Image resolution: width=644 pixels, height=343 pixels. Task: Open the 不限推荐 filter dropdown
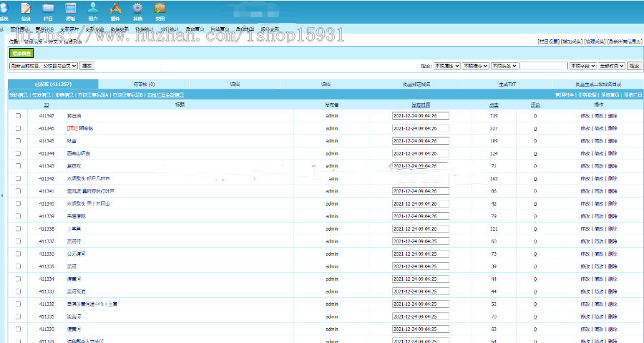click(x=476, y=66)
